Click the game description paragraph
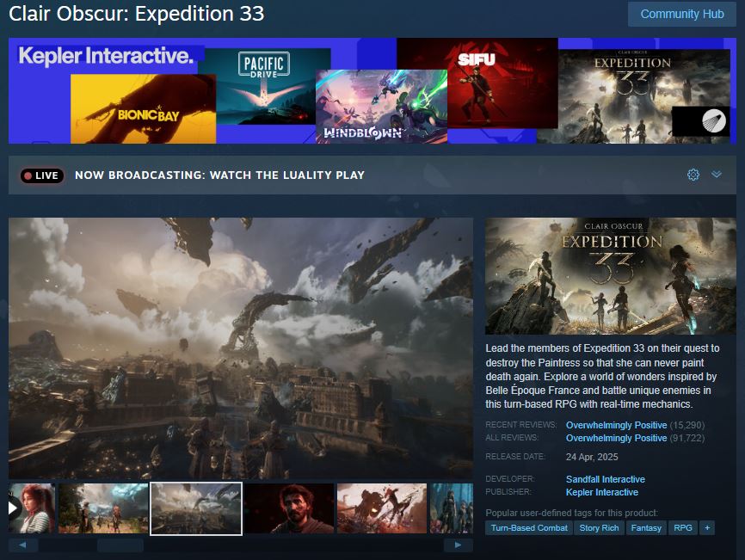The height and width of the screenshot is (560, 745). pyautogui.click(x=602, y=376)
